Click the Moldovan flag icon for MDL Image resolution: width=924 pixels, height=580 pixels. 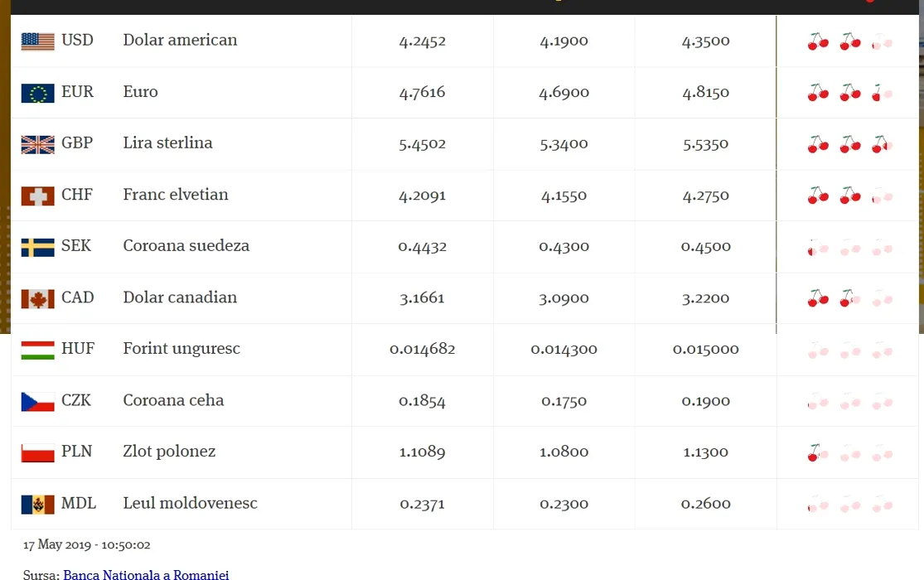pos(38,505)
